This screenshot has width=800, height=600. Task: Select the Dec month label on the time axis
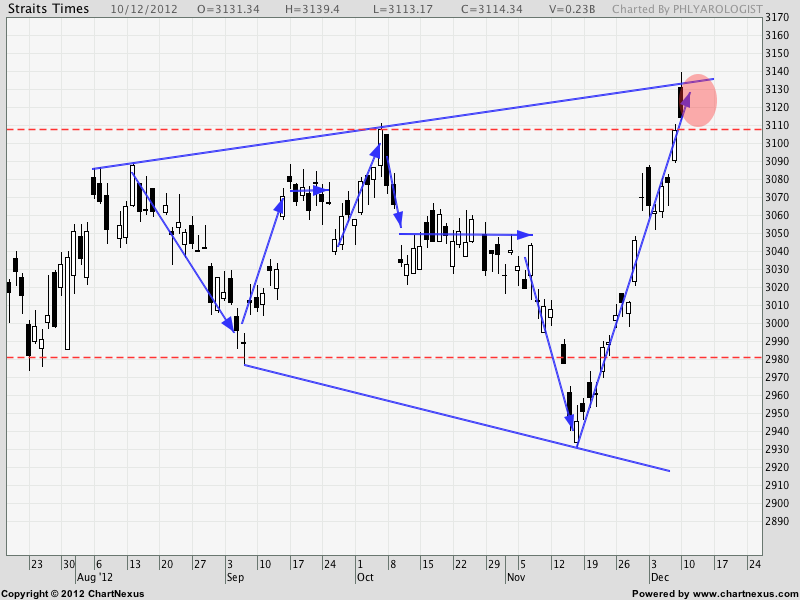coord(660,578)
